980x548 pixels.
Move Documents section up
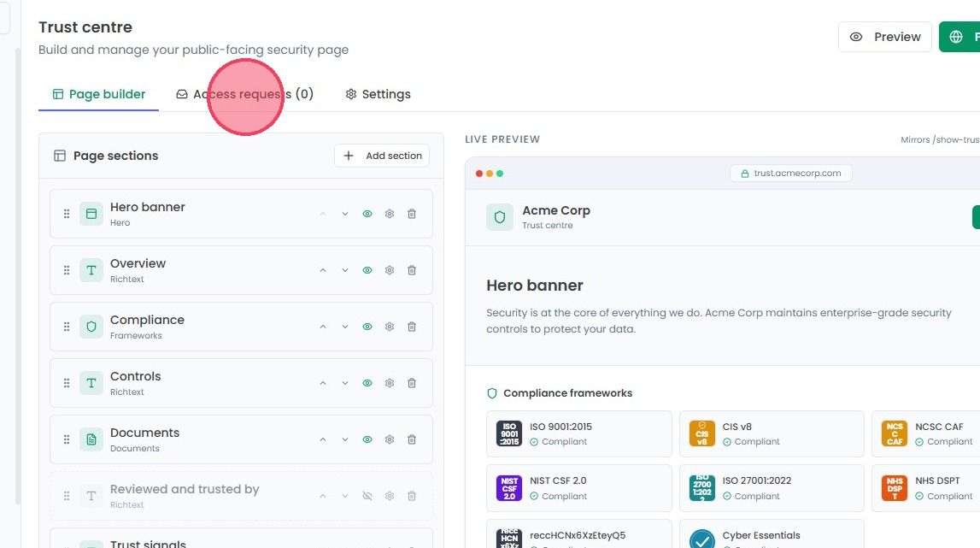tap(323, 439)
